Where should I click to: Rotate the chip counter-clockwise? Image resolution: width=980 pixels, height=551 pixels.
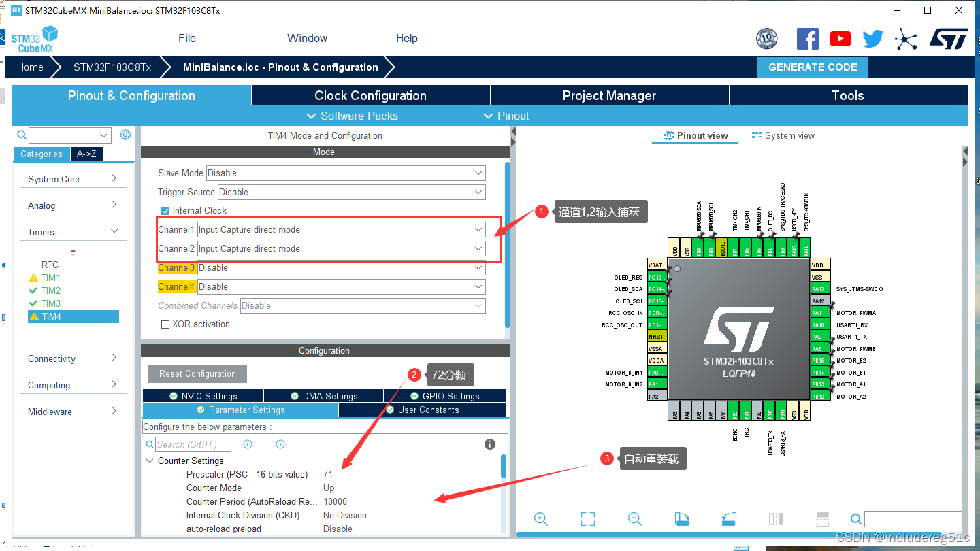[x=729, y=519]
